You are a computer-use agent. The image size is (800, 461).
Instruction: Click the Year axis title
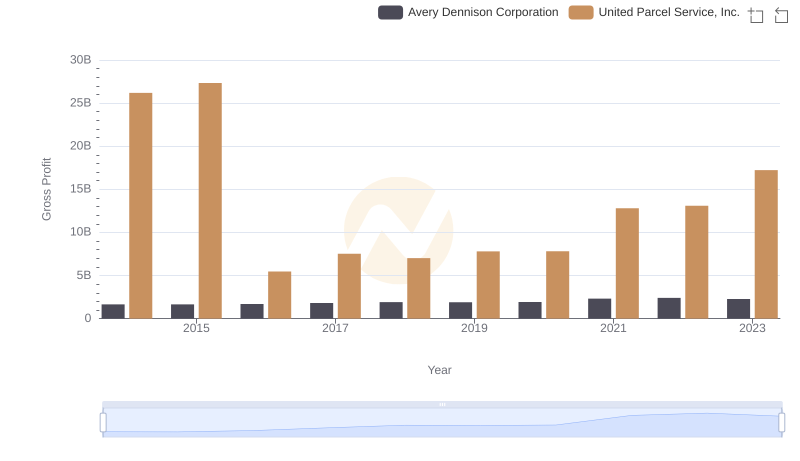point(439,370)
